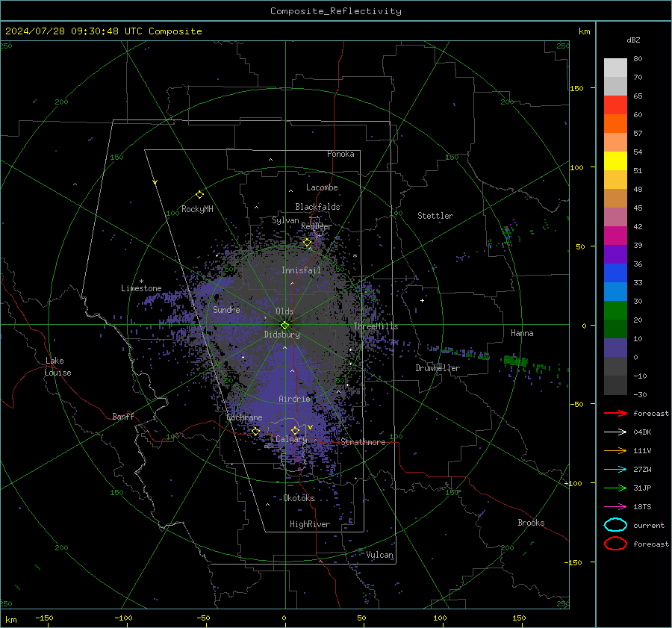Click the yellow diamond marker near RockyMH

pyautogui.click(x=199, y=195)
